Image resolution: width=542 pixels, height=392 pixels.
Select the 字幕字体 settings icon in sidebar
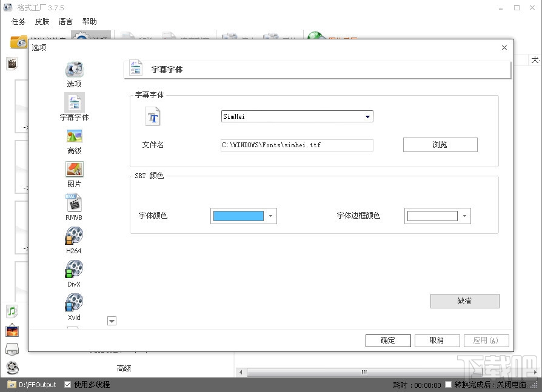[74, 104]
